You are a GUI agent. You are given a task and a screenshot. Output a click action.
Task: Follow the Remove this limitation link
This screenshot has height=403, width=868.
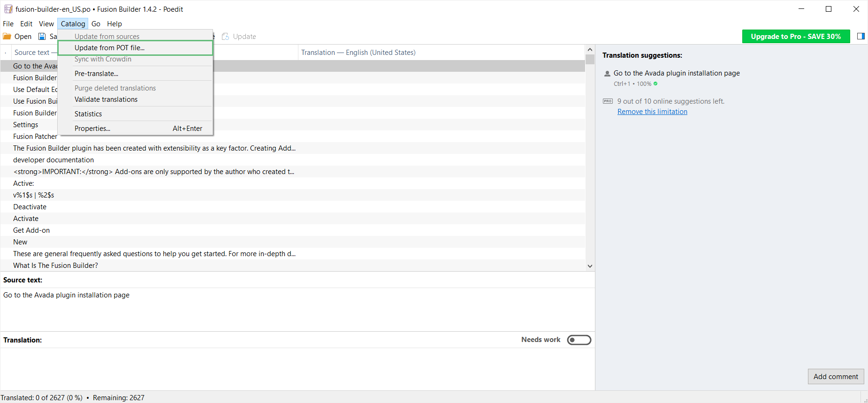tap(652, 112)
